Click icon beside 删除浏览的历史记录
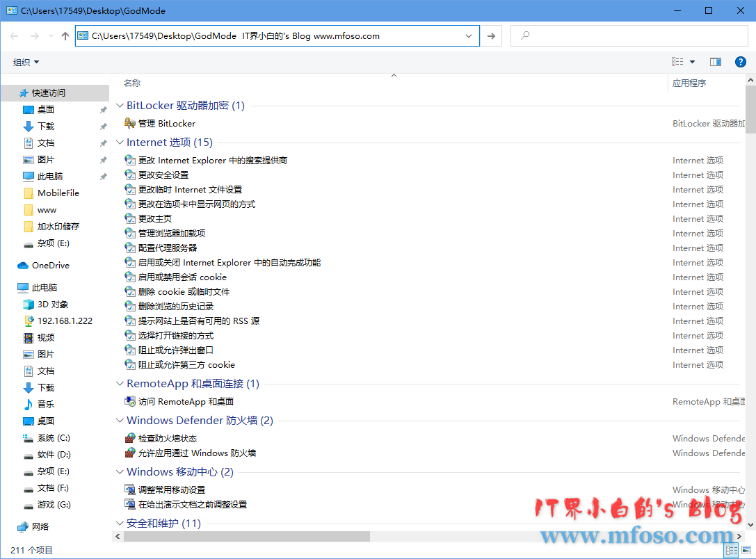This screenshot has height=559, width=756. coord(129,306)
